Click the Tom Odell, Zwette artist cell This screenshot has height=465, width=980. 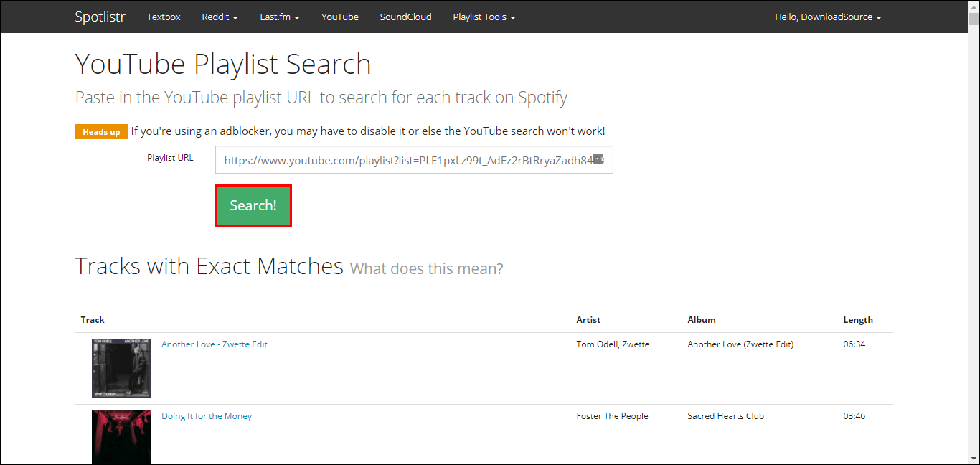[613, 344]
